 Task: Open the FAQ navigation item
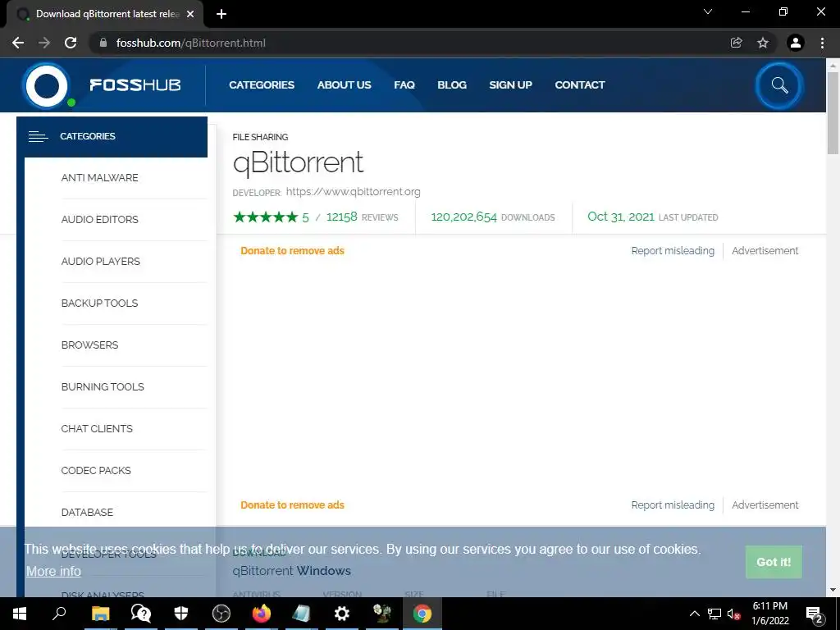[404, 84]
